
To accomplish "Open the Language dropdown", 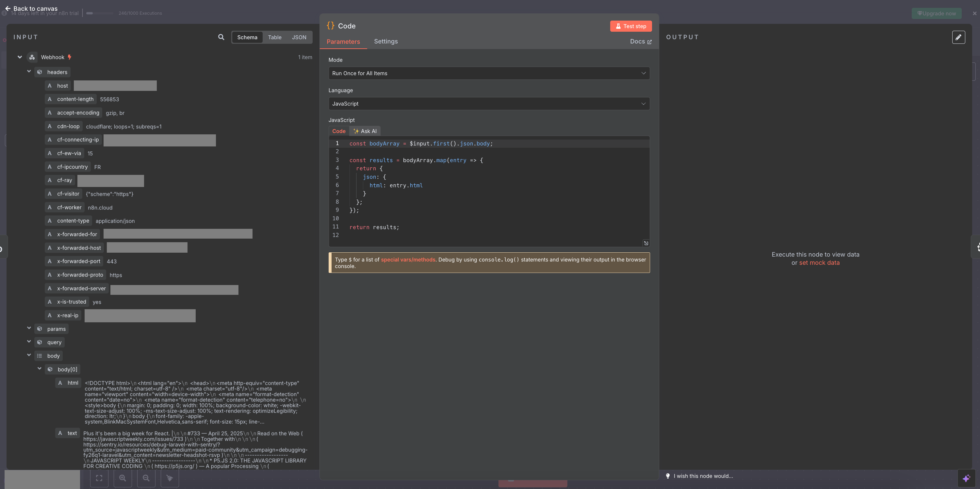I will tap(489, 104).
